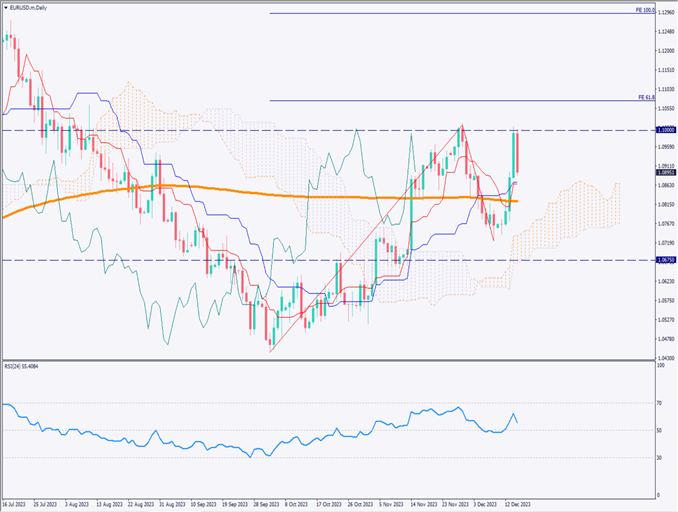Select the 1.0675 price level marker
The image size is (678, 512).
click(x=664, y=260)
